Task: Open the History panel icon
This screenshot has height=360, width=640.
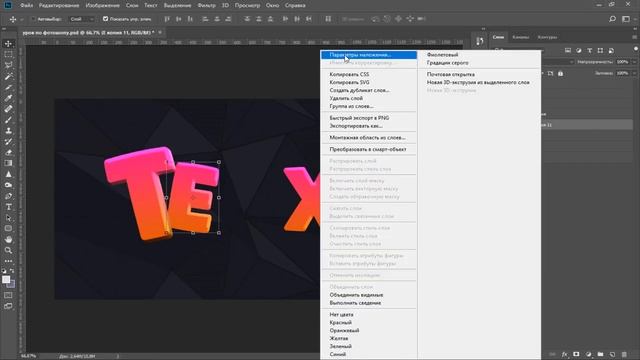Action: click(x=480, y=41)
